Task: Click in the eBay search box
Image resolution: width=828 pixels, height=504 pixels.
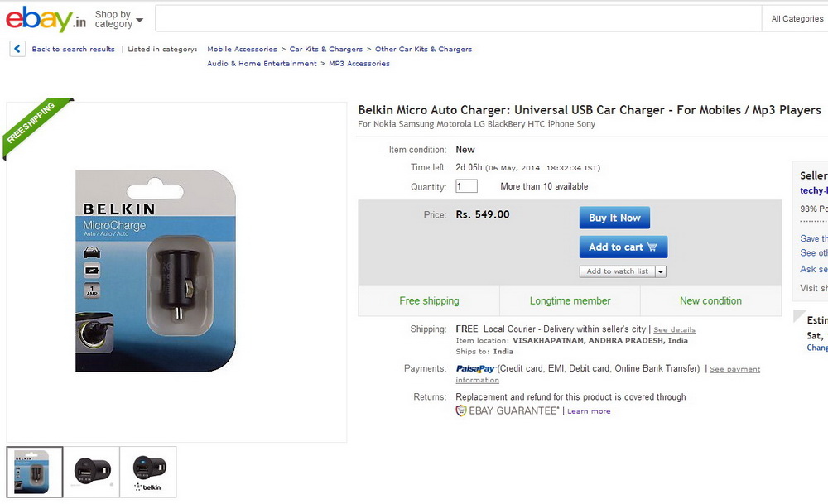Action: 459,19
